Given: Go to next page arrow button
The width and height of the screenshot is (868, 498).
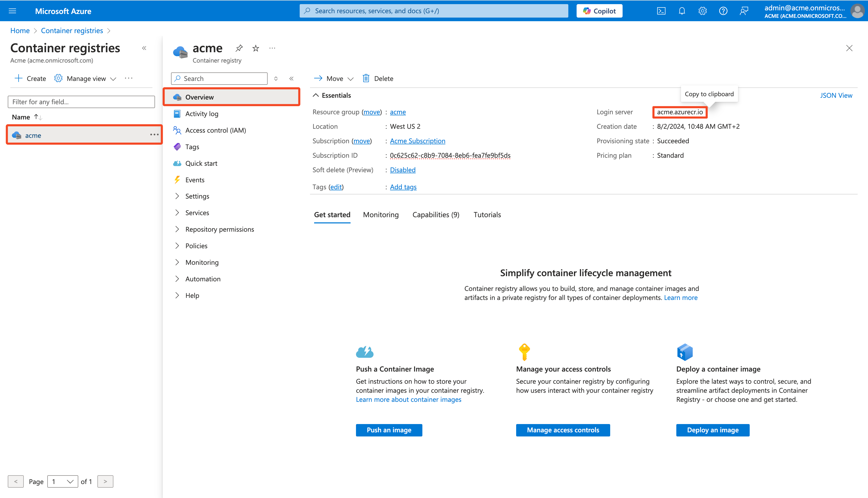Looking at the screenshot, I should click(x=105, y=482).
